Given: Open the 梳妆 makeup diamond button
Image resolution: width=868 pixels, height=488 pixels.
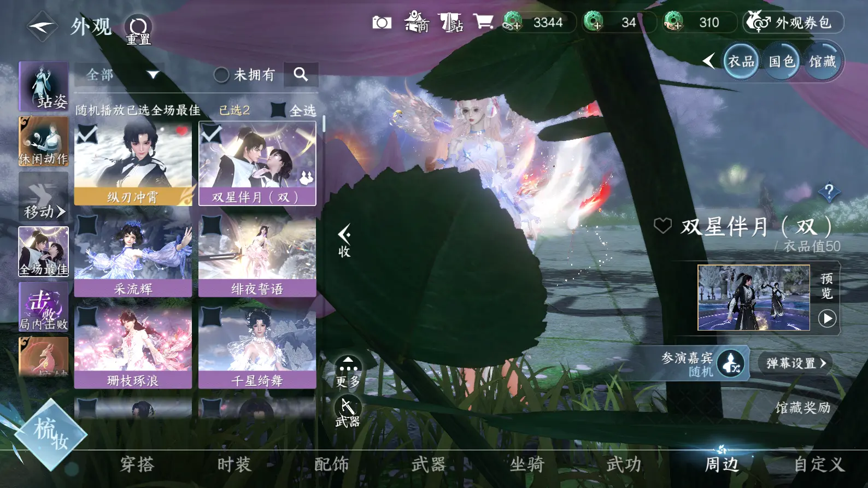Looking at the screenshot, I should 50,434.
